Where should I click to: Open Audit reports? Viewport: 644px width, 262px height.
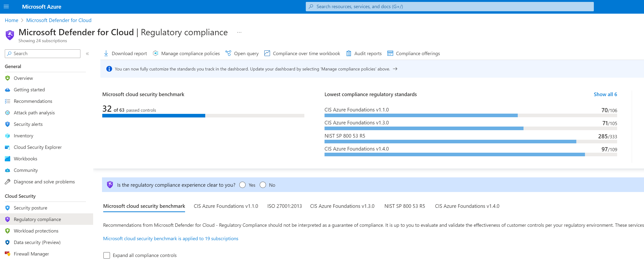pyautogui.click(x=364, y=53)
